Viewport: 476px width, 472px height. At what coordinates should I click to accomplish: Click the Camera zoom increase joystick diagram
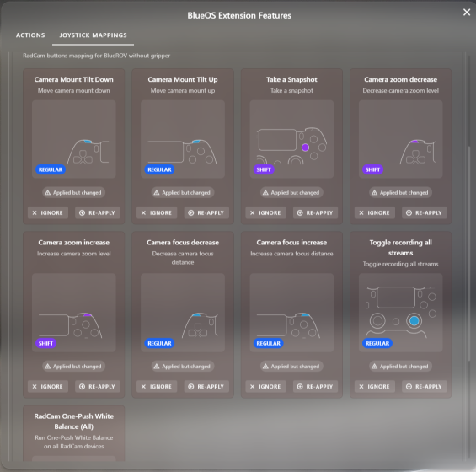click(74, 313)
